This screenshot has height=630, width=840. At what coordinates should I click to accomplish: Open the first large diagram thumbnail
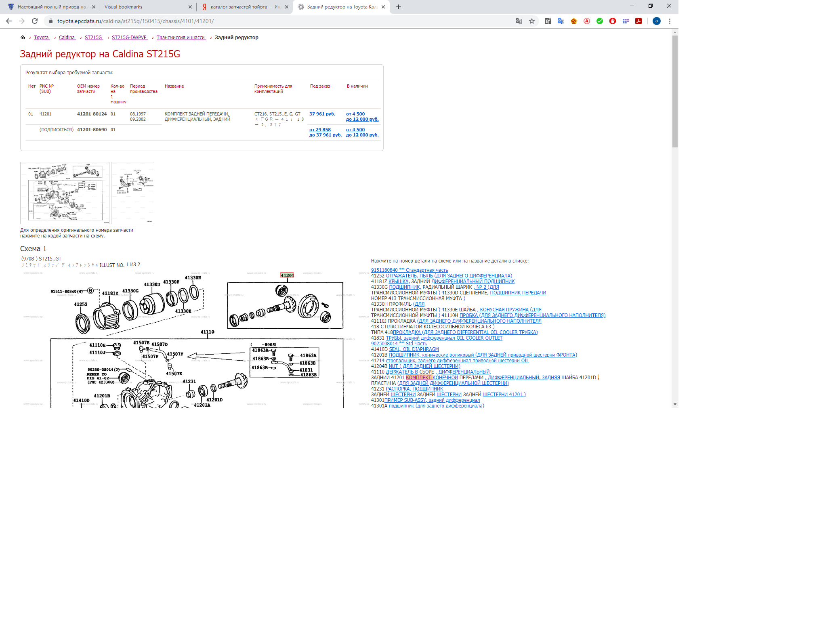click(65, 193)
